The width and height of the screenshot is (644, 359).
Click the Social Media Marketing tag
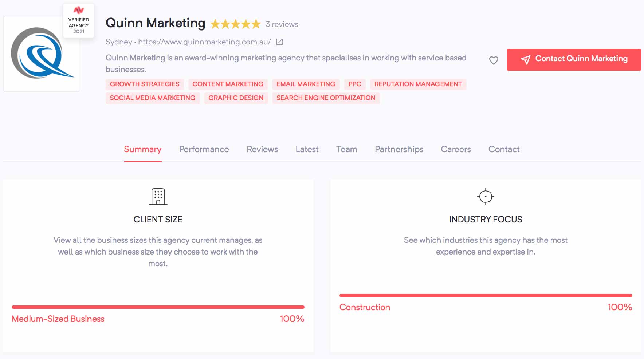pos(153,98)
